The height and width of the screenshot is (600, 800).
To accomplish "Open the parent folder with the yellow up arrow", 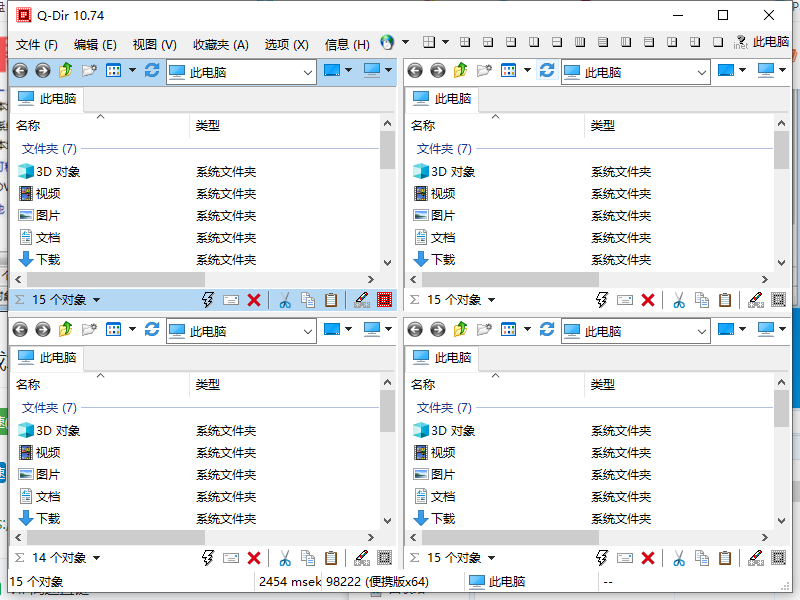I will [x=64, y=70].
